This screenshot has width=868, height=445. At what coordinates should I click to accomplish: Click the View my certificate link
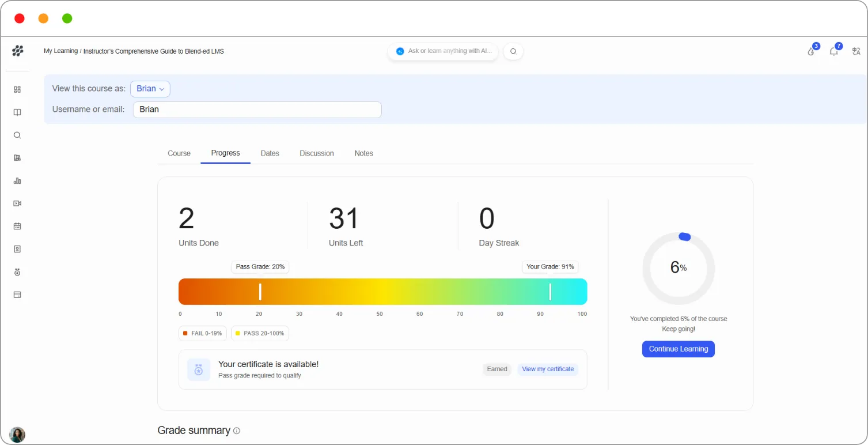click(548, 369)
